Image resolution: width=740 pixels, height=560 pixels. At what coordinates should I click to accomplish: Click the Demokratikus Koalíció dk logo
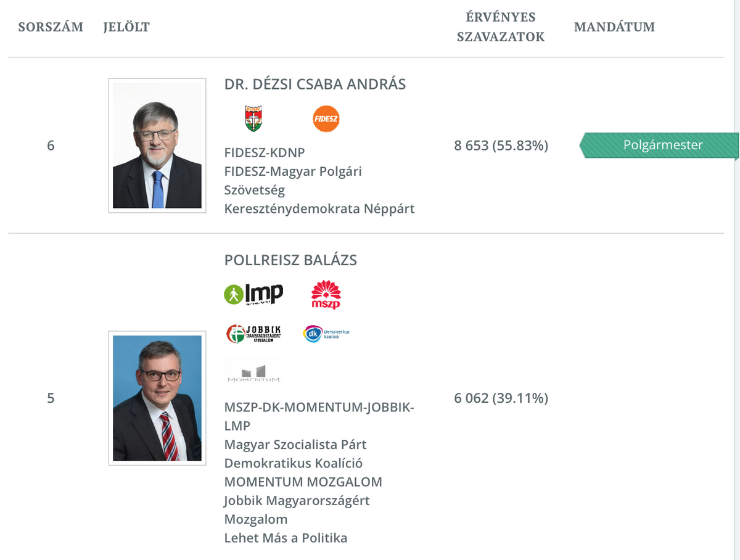(x=326, y=334)
